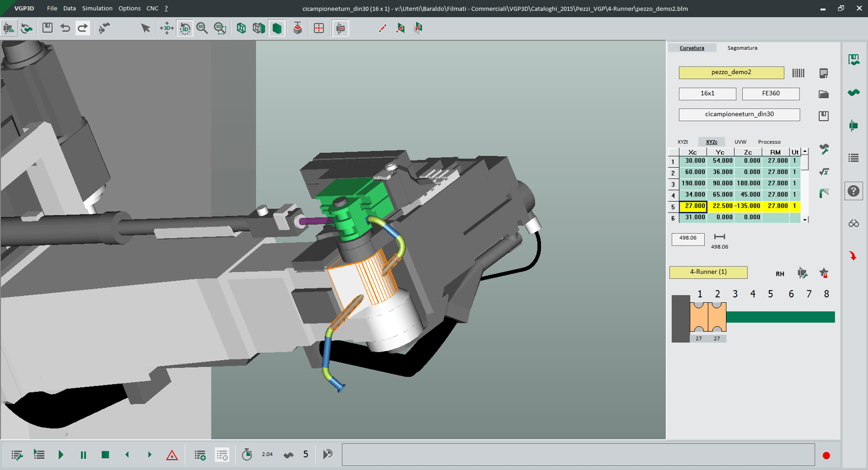
Task: Toggle wireframe cube view mode
Action: tap(241, 28)
